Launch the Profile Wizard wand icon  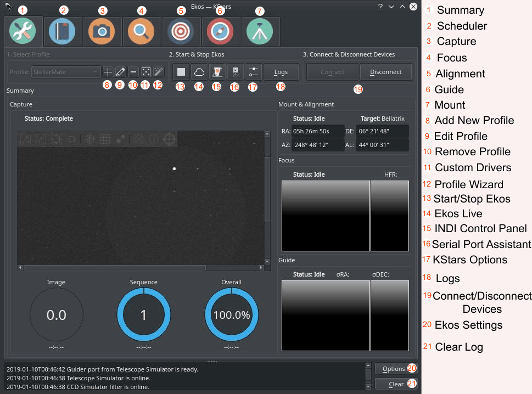159,72
